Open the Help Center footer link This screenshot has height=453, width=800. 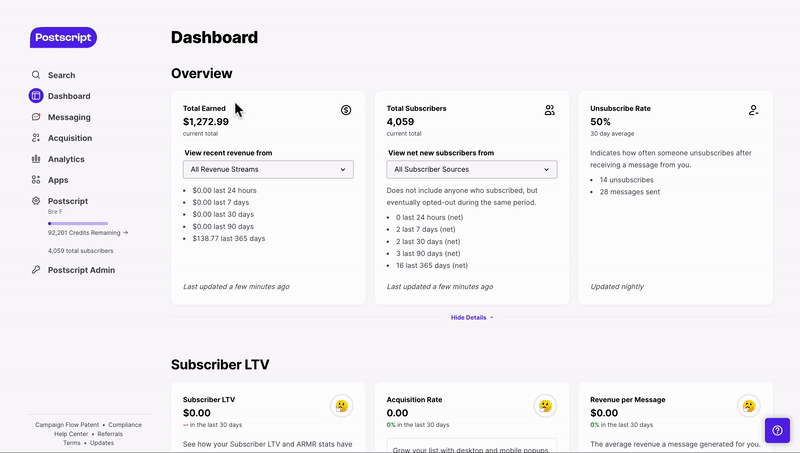(71, 434)
